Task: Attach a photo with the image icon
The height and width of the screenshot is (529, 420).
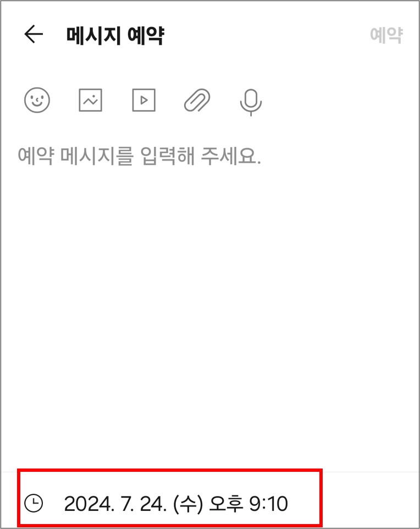Action: click(90, 100)
